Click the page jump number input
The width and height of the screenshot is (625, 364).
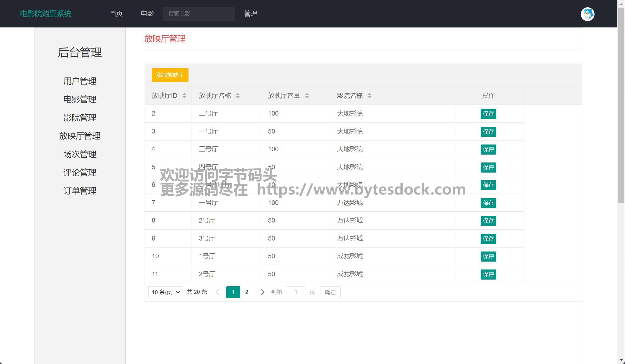[296, 292]
